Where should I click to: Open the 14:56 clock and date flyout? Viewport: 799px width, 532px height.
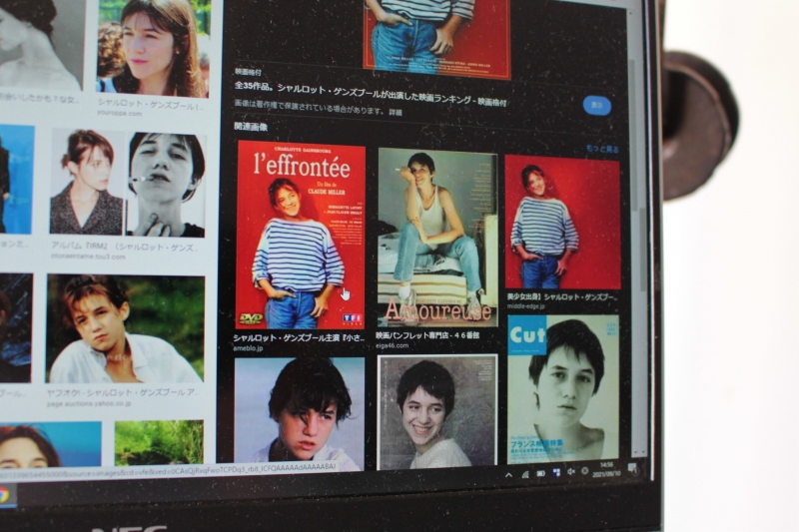[606, 469]
